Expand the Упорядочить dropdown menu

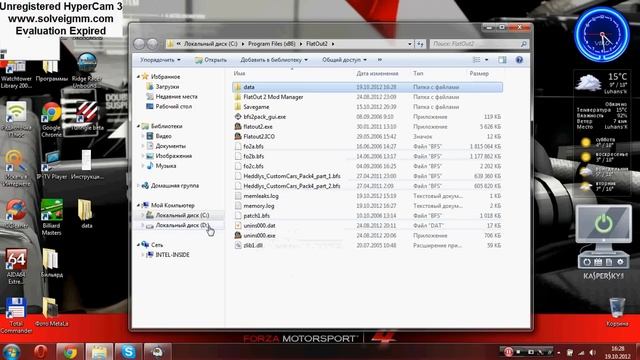click(160, 60)
